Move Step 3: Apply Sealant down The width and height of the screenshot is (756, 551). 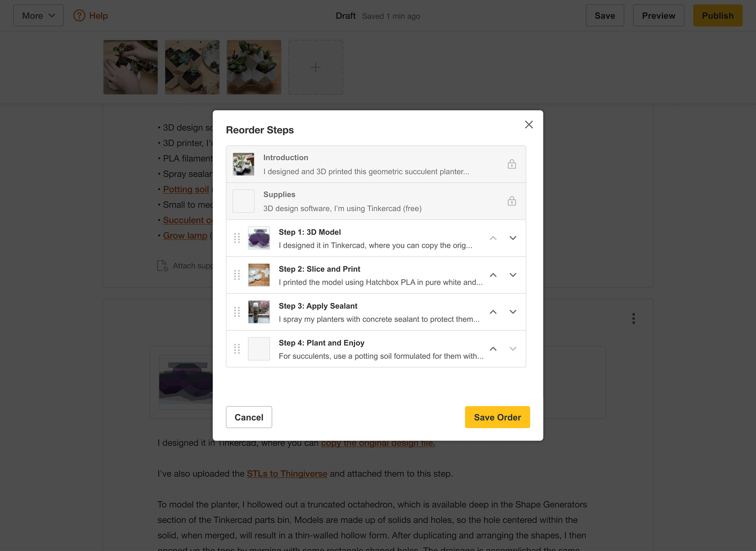point(513,312)
